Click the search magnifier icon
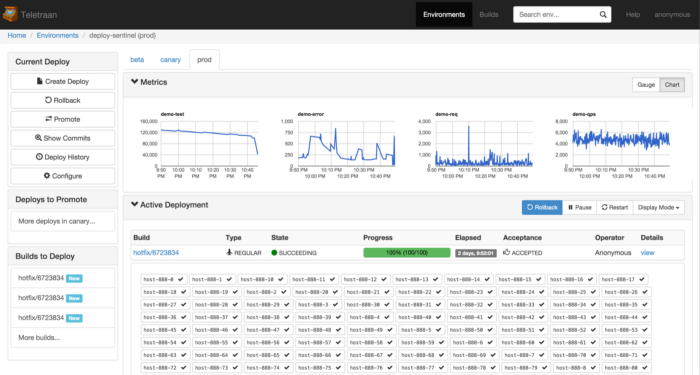 (603, 15)
